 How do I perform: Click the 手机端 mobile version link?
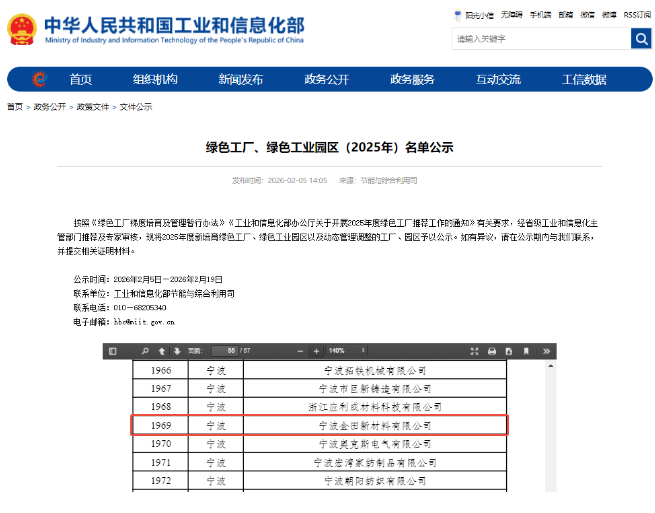tap(541, 15)
